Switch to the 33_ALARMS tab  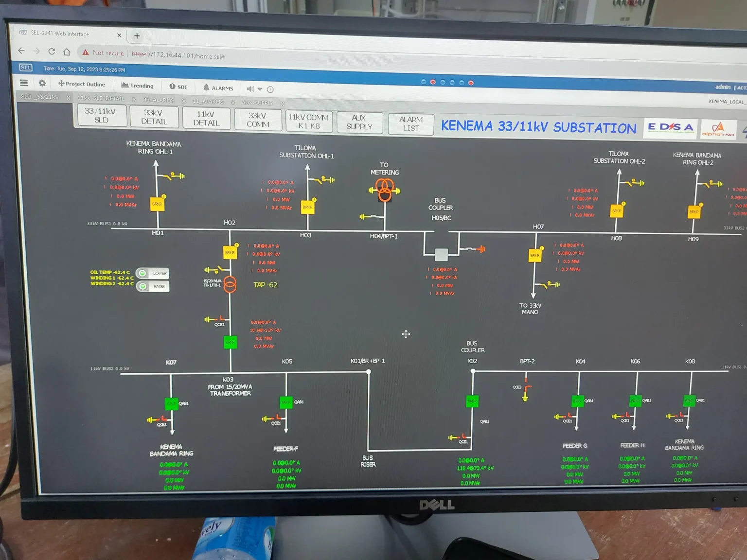tap(159, 100)
